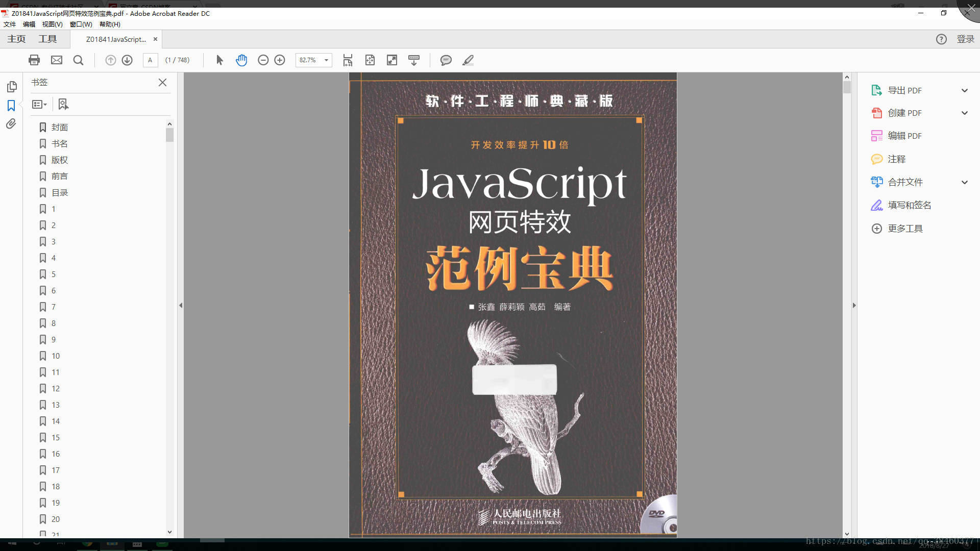Go to next page arrow
The height and width of the screenshot is (551, 980).
click(127, 60)
